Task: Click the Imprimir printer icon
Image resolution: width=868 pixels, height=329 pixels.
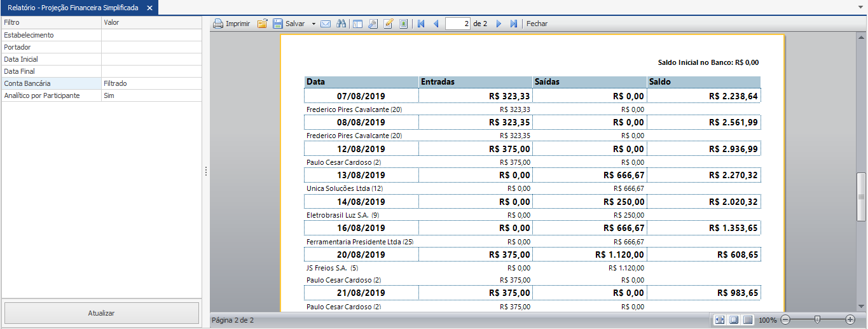Action: point(218,24)
